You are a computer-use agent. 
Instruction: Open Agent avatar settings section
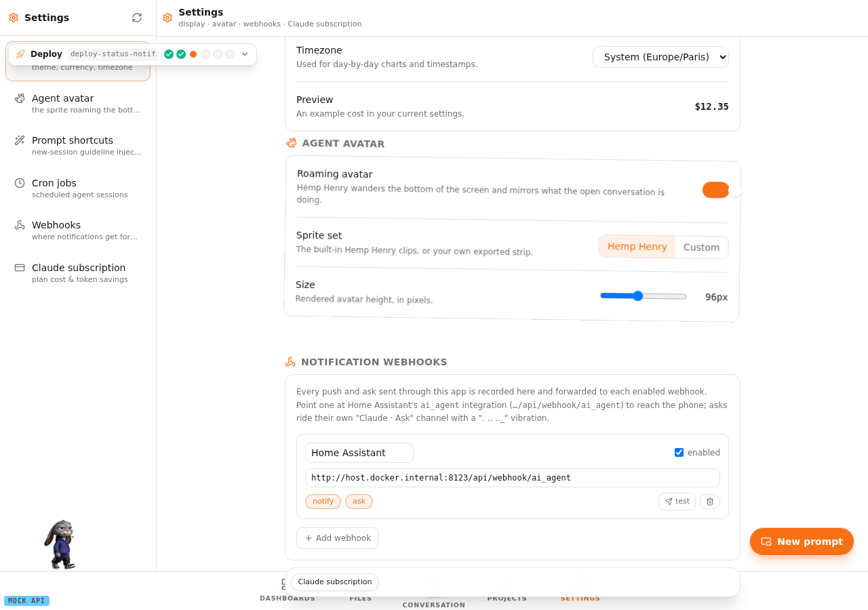[x=78, y=103]
